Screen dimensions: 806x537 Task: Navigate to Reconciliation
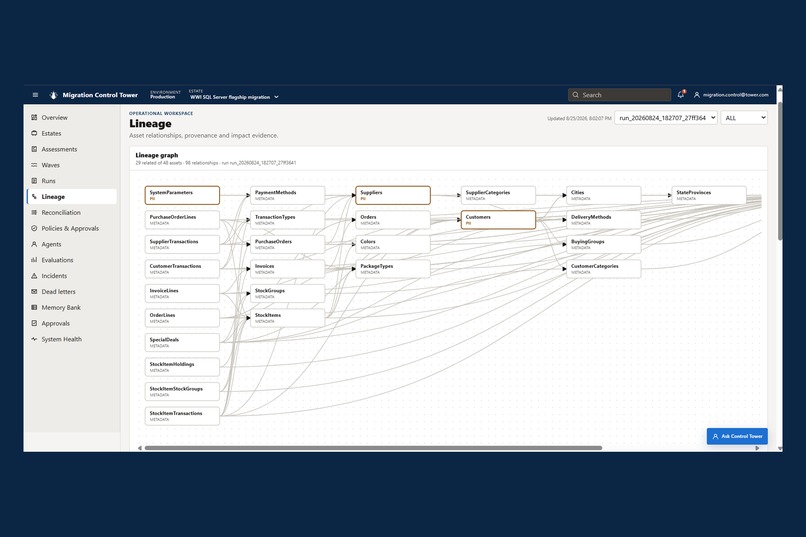click(x=72, y=213)
